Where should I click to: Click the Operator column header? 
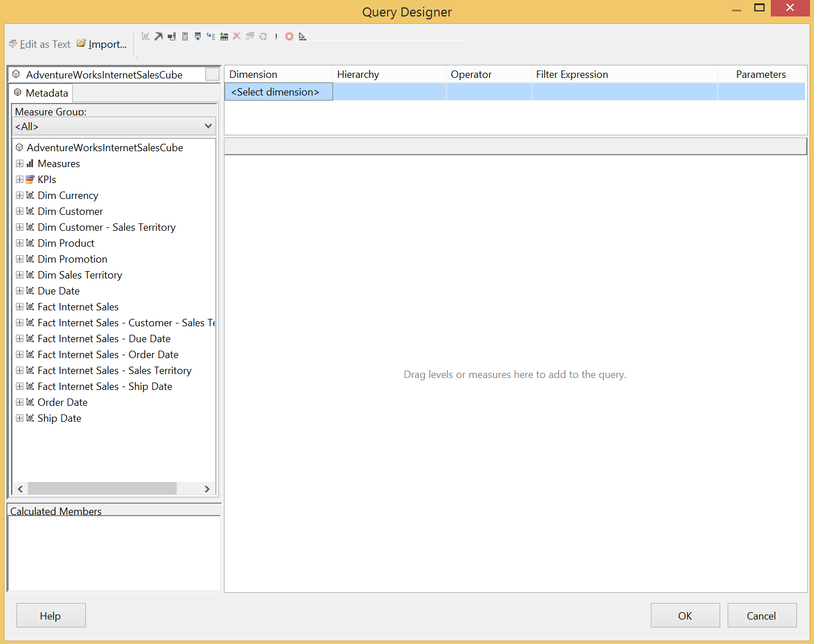coord(489,74)
